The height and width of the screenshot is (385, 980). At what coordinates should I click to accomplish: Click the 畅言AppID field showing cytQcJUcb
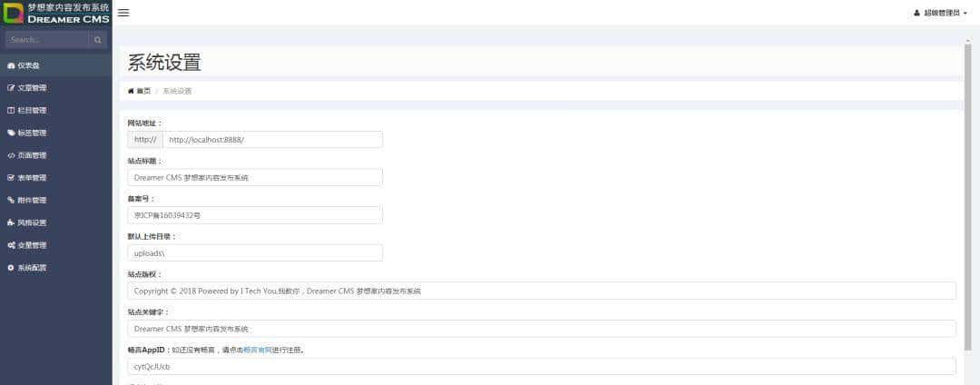point(541,366)
